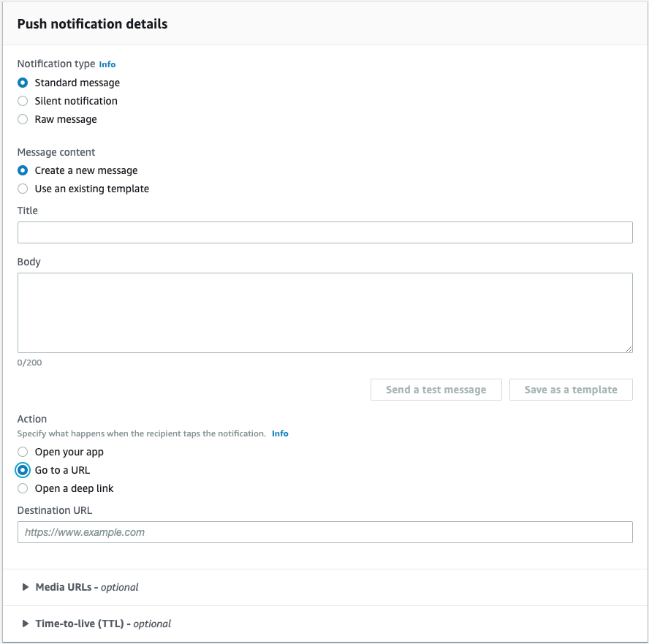Viewport: 649px width, 644px height.
Task: Choose the Silent notification option
Action: point(23,101)
